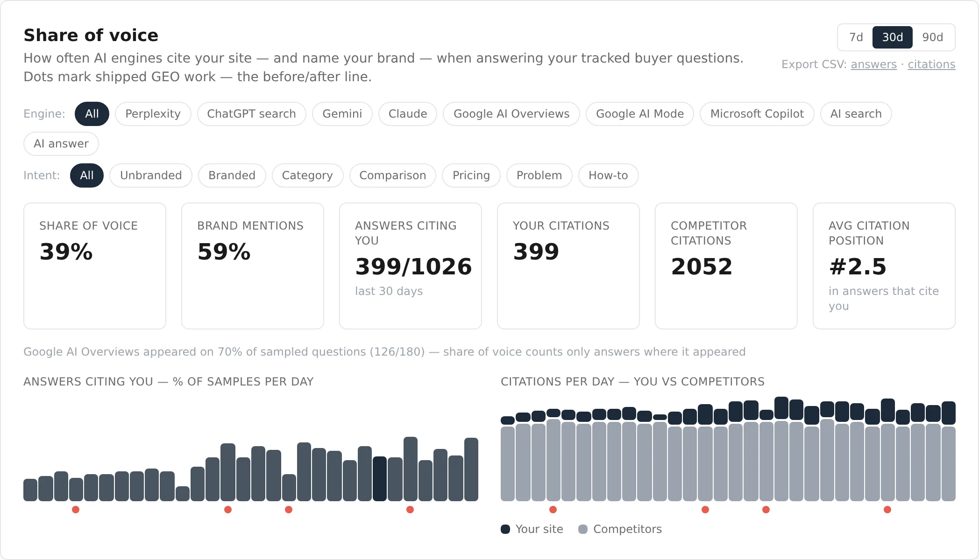Open the Answers Citing You 399/1026 card
Image resolution: width=979 pixels, height=560 pixels.
tap(411, 266)
